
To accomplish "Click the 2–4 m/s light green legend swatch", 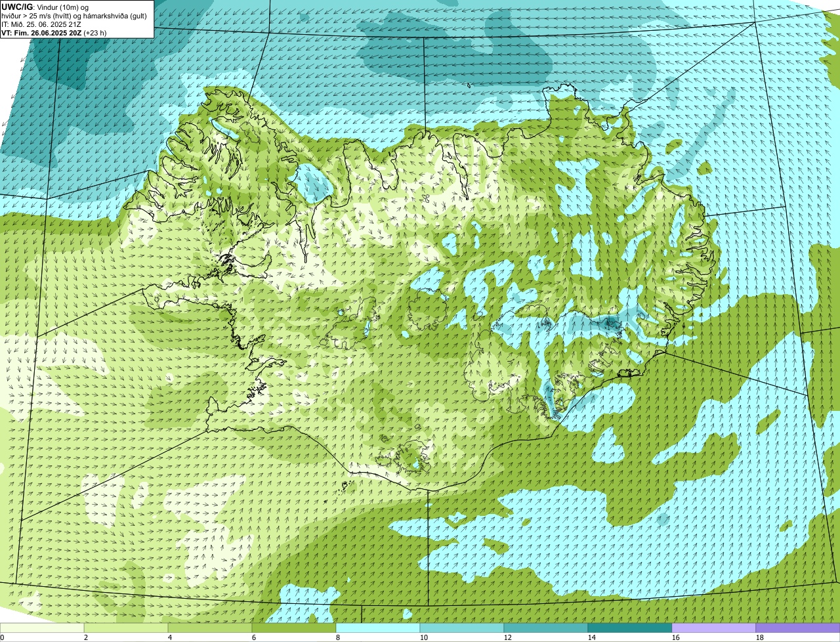I will click(x=126, y=628).
